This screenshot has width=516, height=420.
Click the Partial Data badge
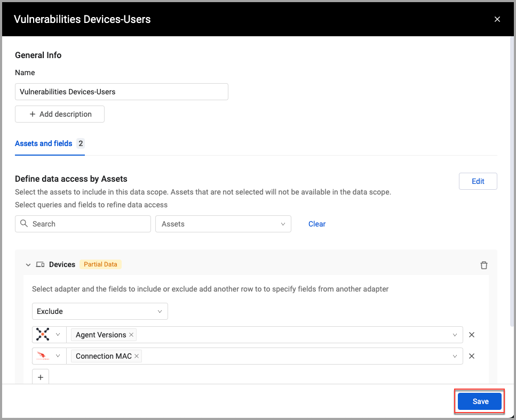point(100,264)
